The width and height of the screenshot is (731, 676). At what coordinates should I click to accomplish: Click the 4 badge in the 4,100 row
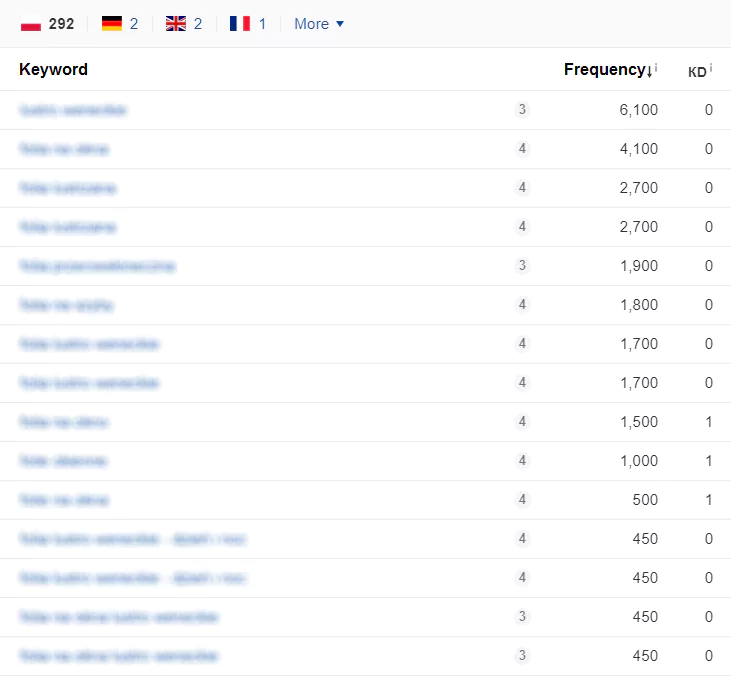[522, 149]
